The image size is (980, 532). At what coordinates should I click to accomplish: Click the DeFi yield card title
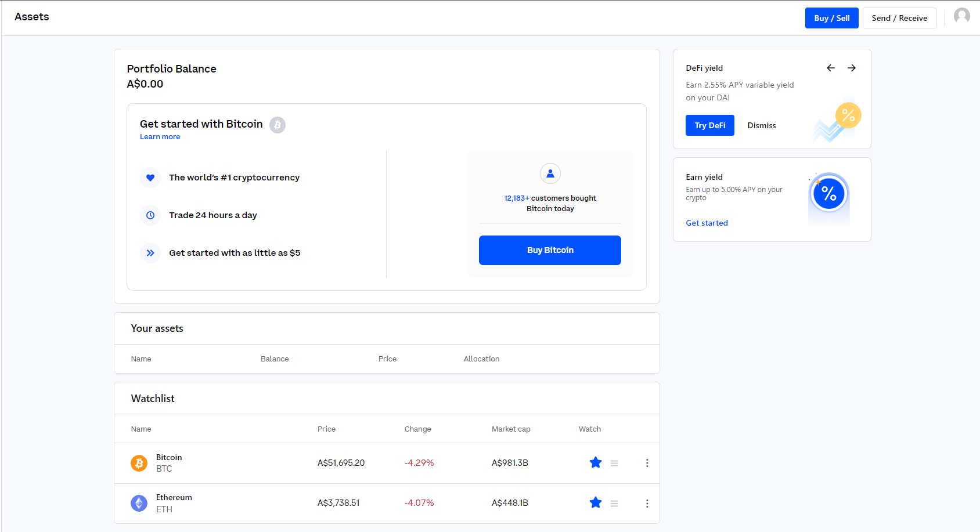click(x=704, y=68)
